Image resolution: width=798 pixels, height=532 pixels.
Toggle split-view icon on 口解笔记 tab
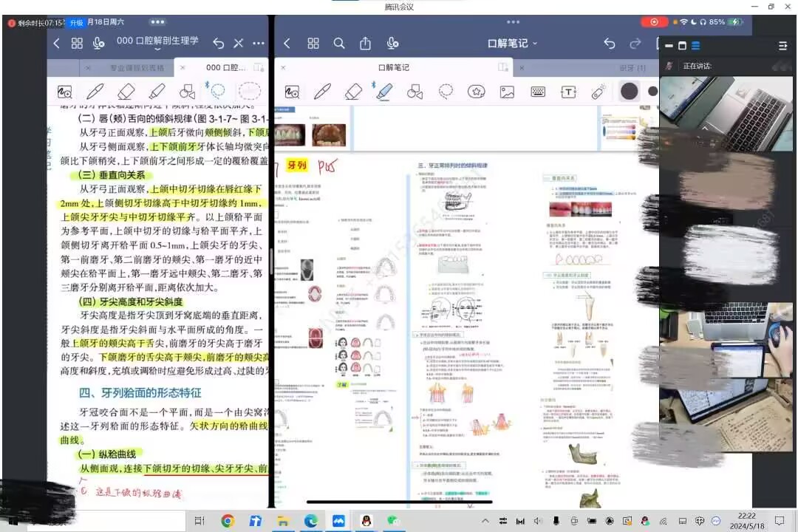click(x=503, y=67)
